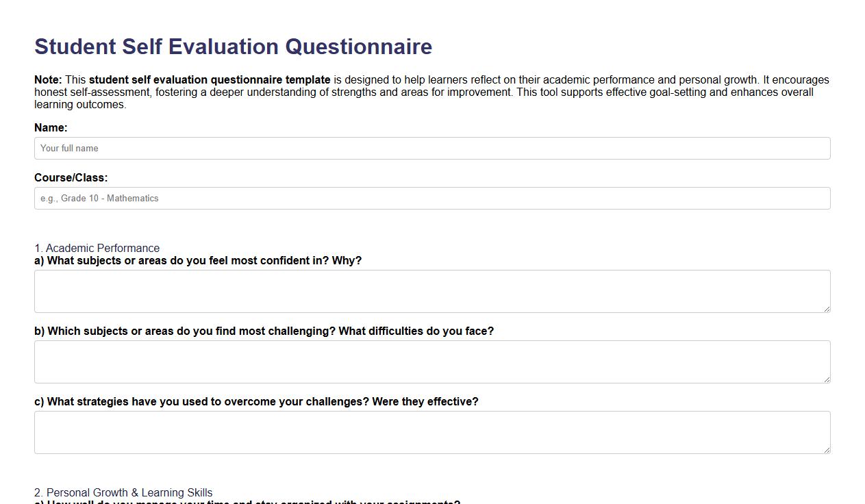The width and height of the screenshot is (865, 504).
Task: Click the resize handle of question 1b textarea
Action: (827, 379)
